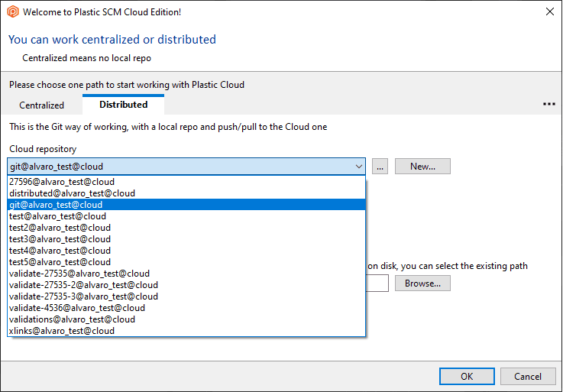Choose xlinks@alvaro_test@cloud repository

[x=186, y=331]
